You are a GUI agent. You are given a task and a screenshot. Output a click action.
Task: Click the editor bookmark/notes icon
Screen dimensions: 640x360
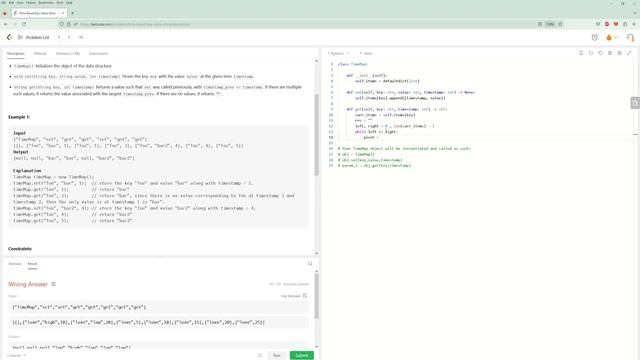tap(581, 53)
